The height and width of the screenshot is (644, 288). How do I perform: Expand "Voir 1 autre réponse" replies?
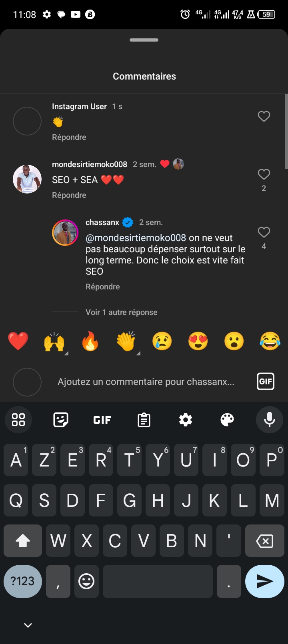click(121, 312)
